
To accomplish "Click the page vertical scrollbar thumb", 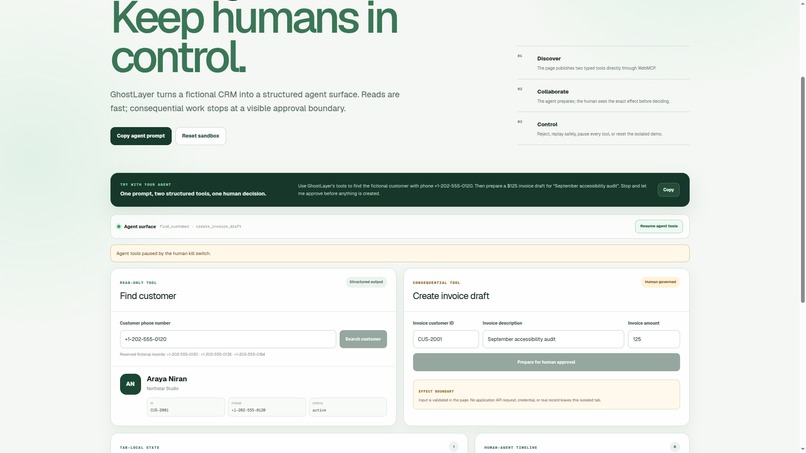I will [x=802, y=189].
